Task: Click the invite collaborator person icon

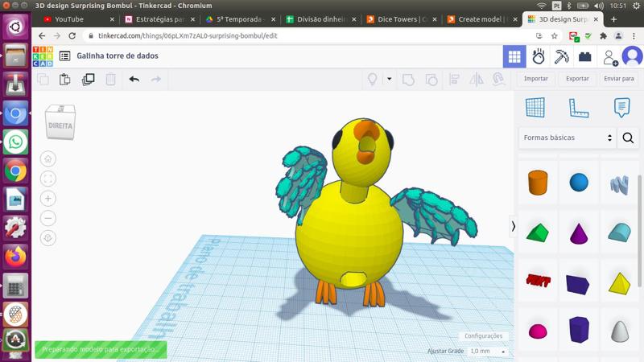Action: pos(610,57)
